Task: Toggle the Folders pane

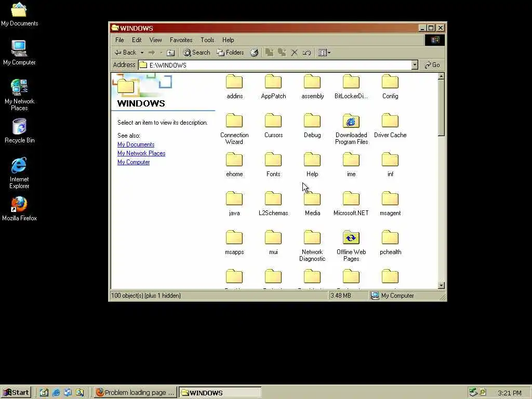Action: coord(230,52)
